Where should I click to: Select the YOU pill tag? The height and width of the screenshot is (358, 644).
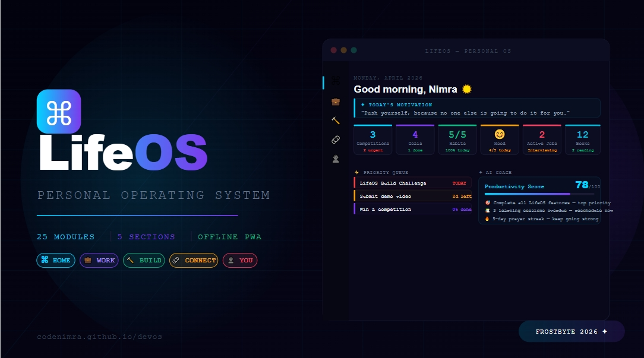pyautogui.click(x=240, y=260)
